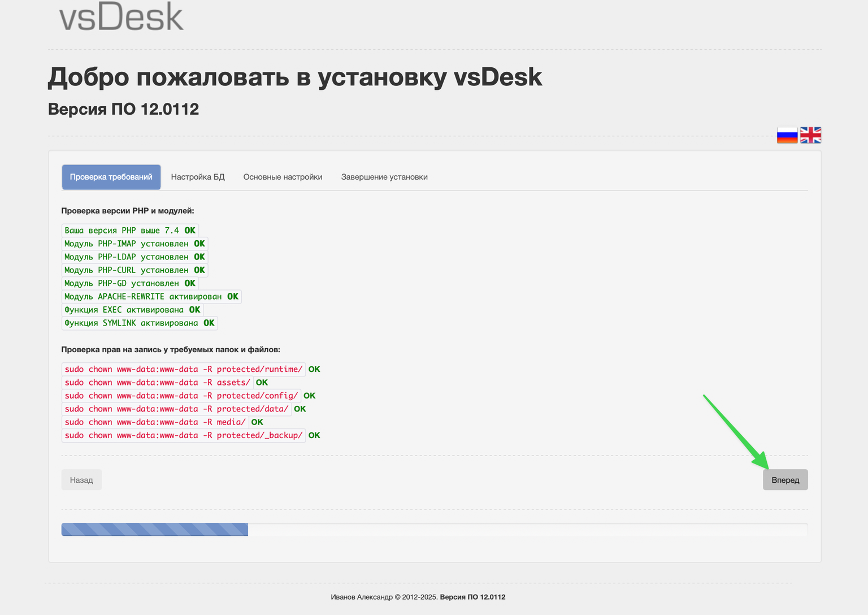Go to the Завершение установки tab
This screenshot has width=868, height=615.
pos(384,177)
